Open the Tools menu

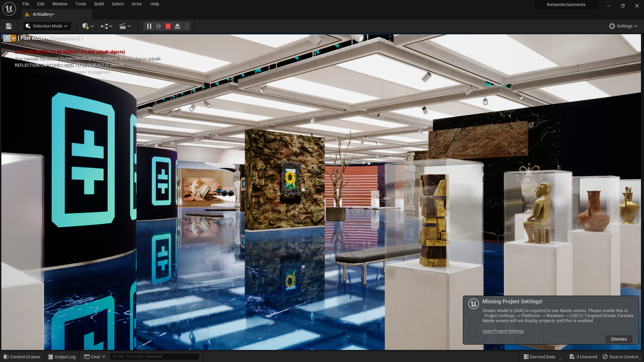(x=80, y=4)
